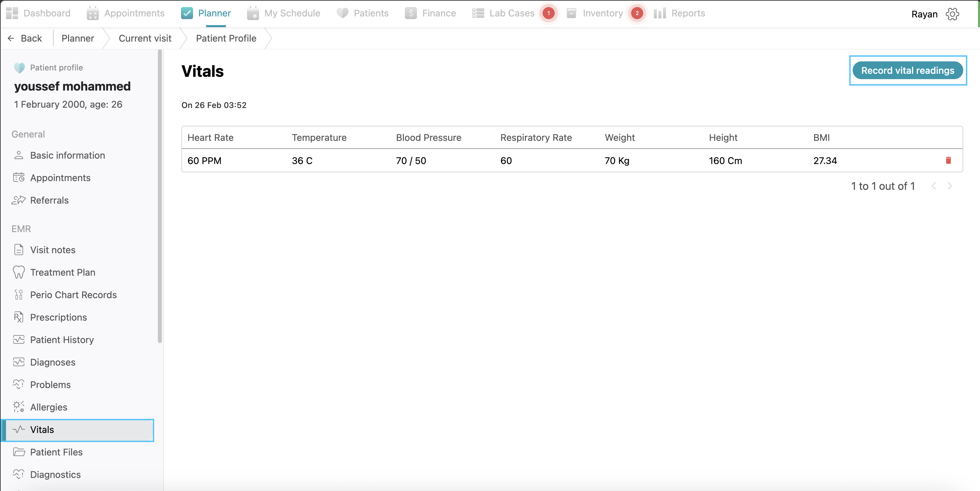This screenshot has height=491, width=980.
Task: Switch to My Schedule tab
Action: (x=284, y=13)
